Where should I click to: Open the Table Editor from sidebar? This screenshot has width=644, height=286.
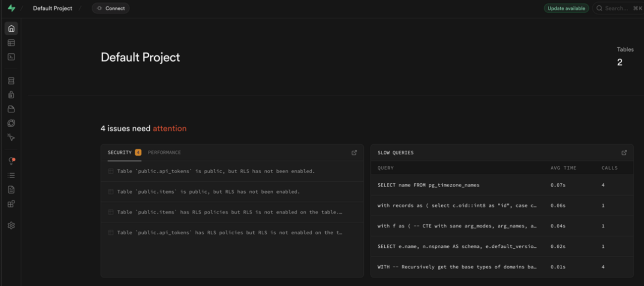tap(11, 43)
